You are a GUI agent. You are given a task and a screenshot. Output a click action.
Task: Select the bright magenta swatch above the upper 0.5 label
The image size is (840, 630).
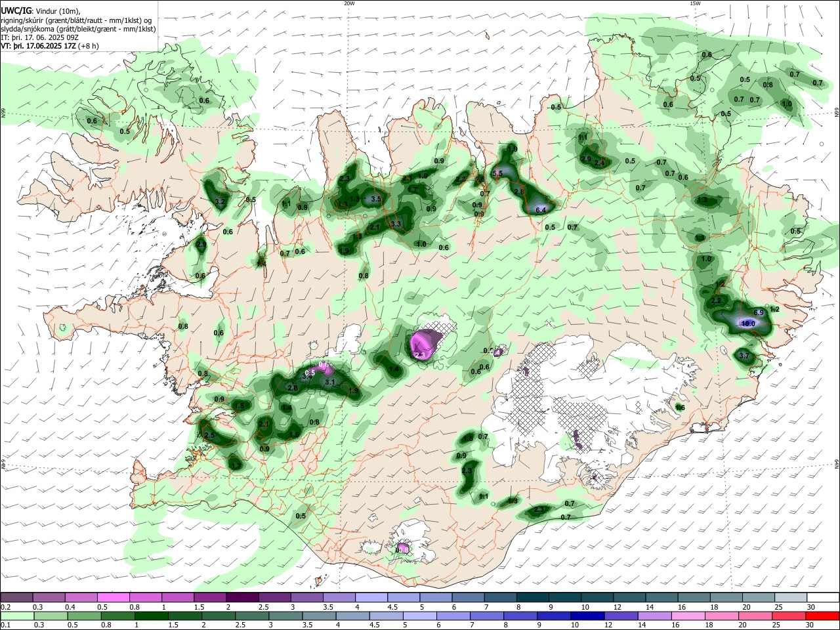click(x=113, y=597)
